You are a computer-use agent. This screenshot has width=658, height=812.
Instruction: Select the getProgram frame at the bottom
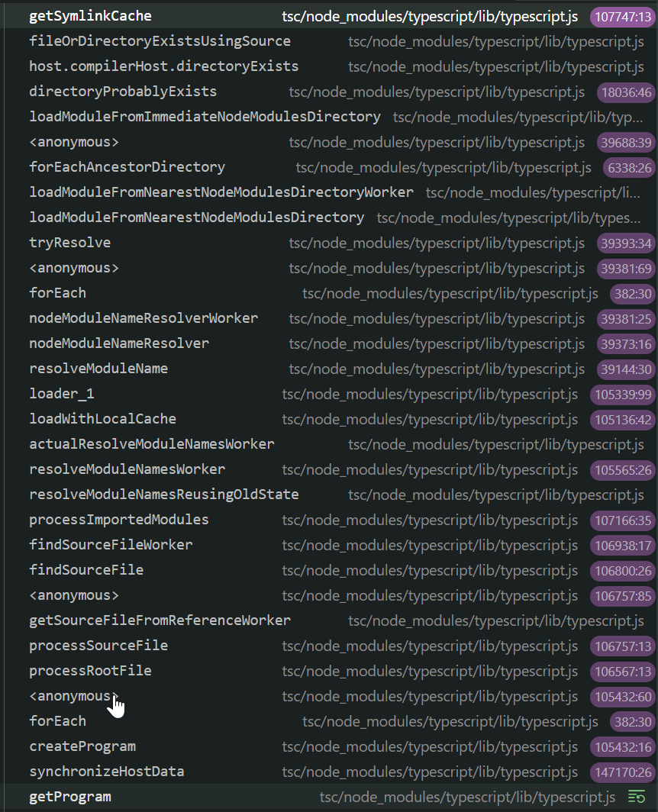[x=70, y=796]
